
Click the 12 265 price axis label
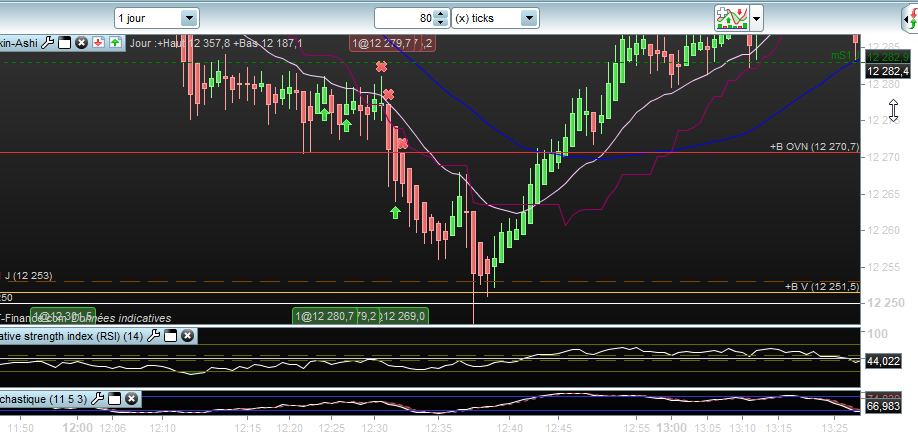[x=883, y=194]
